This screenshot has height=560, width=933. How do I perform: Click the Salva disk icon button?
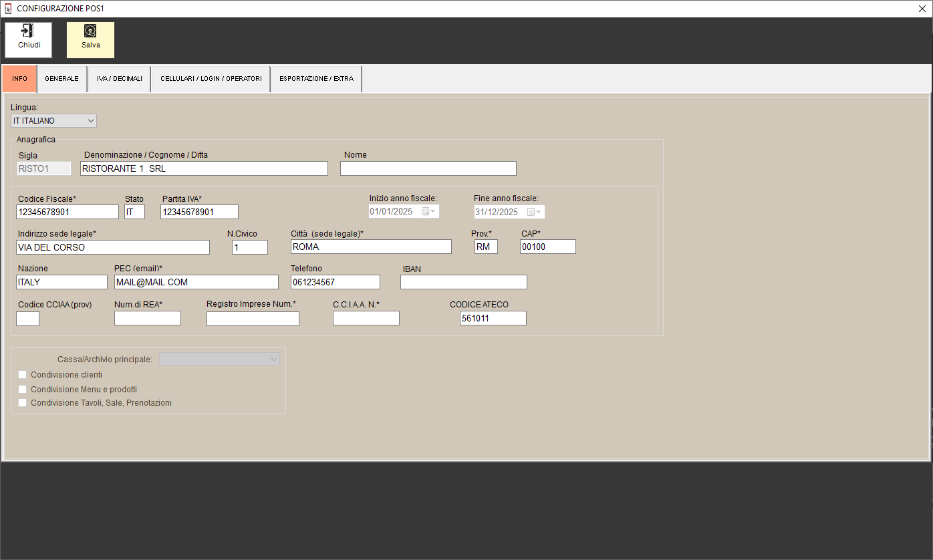90,39
